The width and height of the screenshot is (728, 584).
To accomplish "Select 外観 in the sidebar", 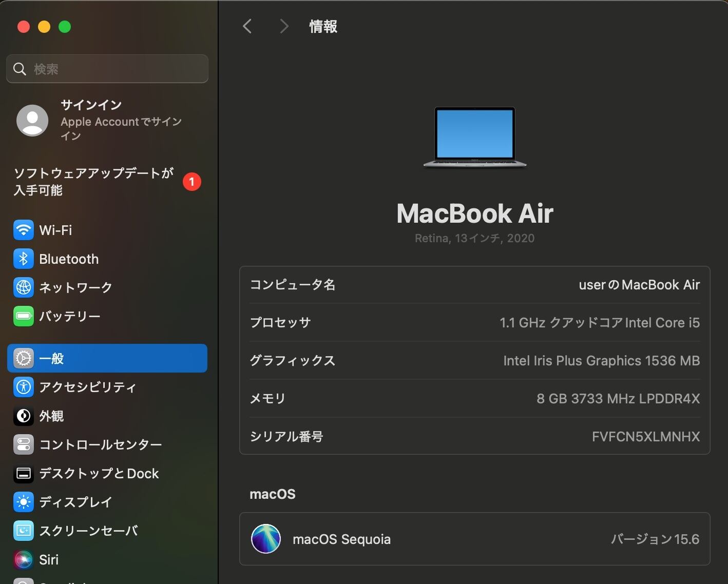I will (107, 416).
